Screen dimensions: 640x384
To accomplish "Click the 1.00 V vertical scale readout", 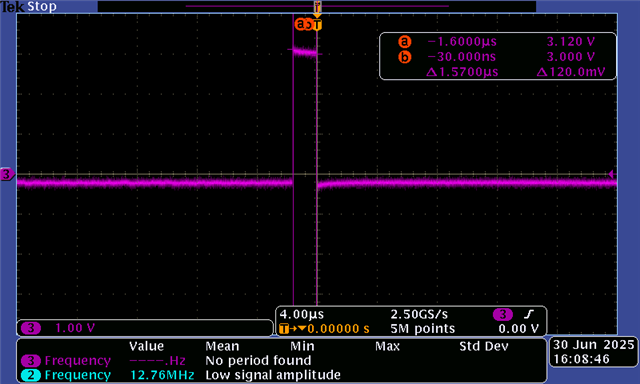I will [x=75, y=328].
